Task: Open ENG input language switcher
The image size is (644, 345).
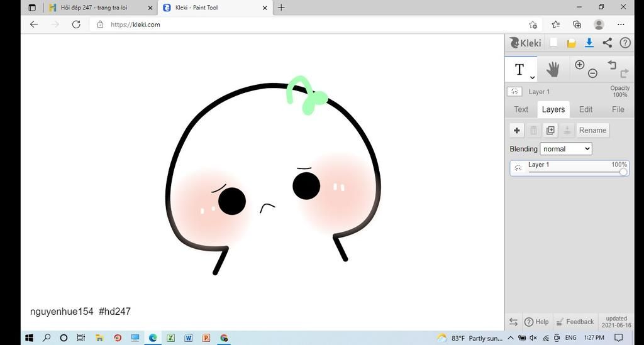Action: point(570,338)
